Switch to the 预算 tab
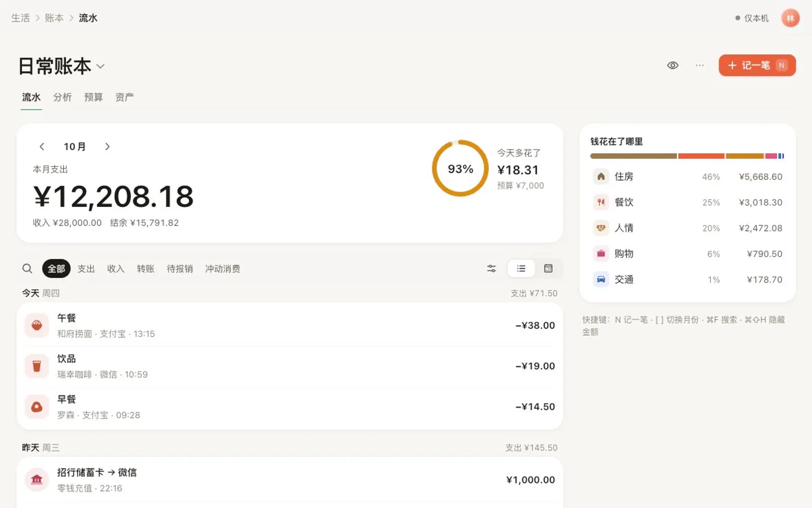The height and width of the screenshot is (508, 812). click(93, 97)
